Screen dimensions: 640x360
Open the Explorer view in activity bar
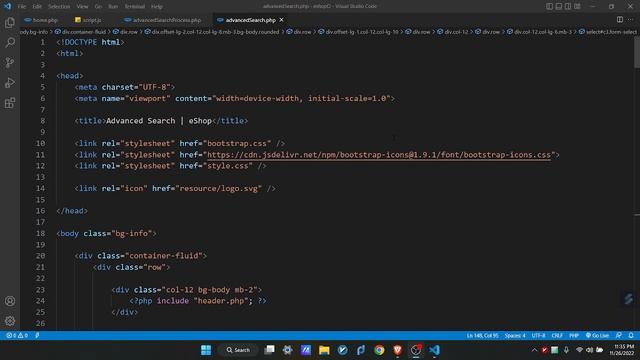10,22
